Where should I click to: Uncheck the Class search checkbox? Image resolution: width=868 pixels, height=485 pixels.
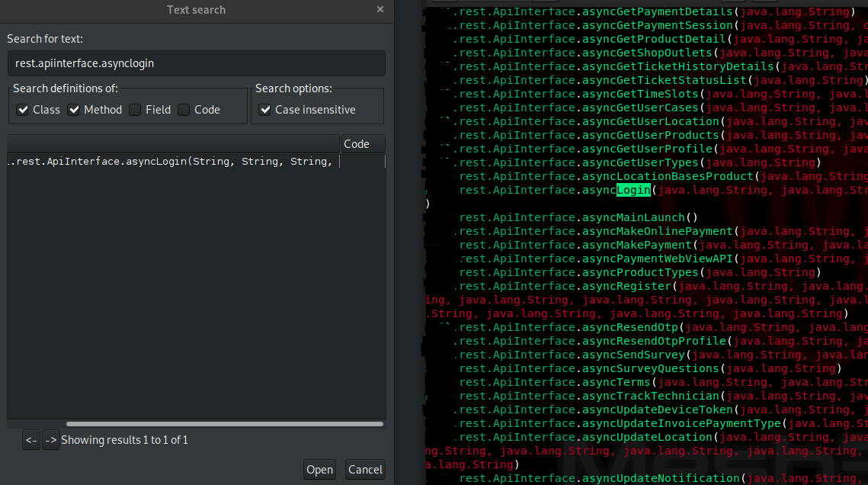click(23, 110)
